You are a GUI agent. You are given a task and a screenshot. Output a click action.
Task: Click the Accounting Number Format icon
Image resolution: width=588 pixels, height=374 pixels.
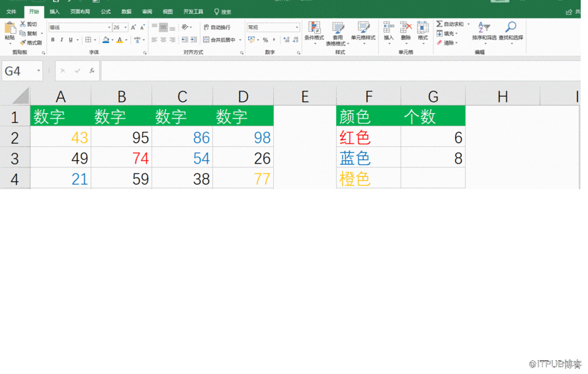[x=251, y=40]
